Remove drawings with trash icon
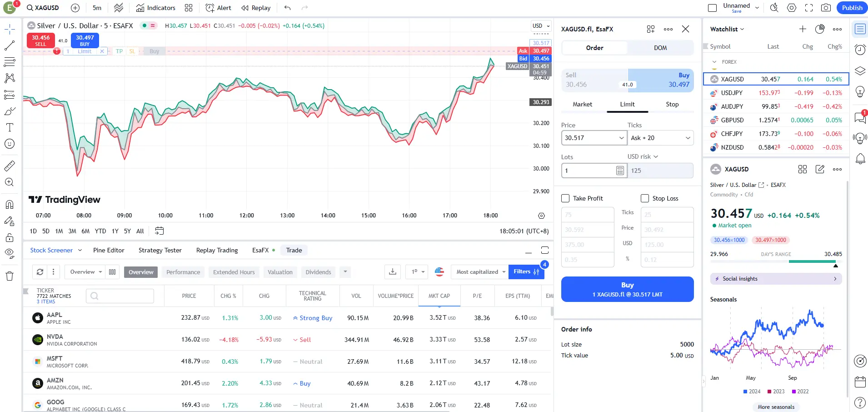 [10, 276]
